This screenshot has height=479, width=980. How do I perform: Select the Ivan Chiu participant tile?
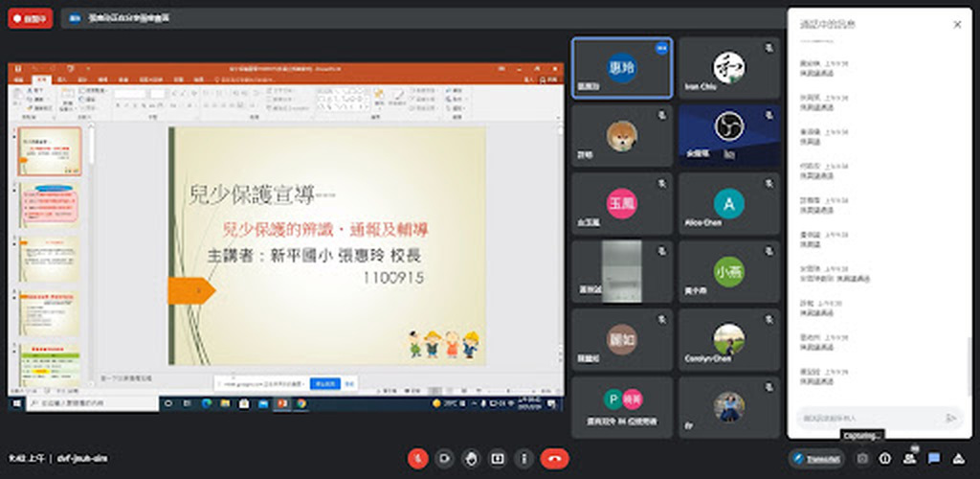coord(728,68)
